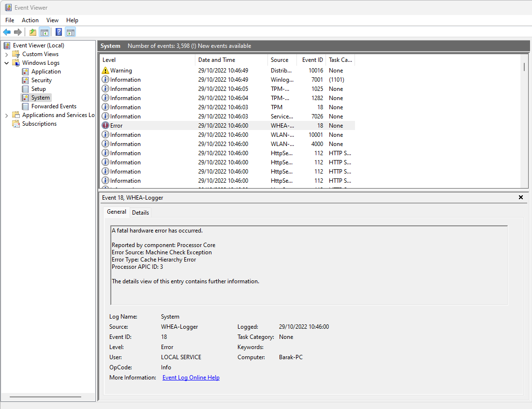Toggle the Show/Hide Console Tree icon
The height and width of the screenshot is (409, 532).
point(44,32)
